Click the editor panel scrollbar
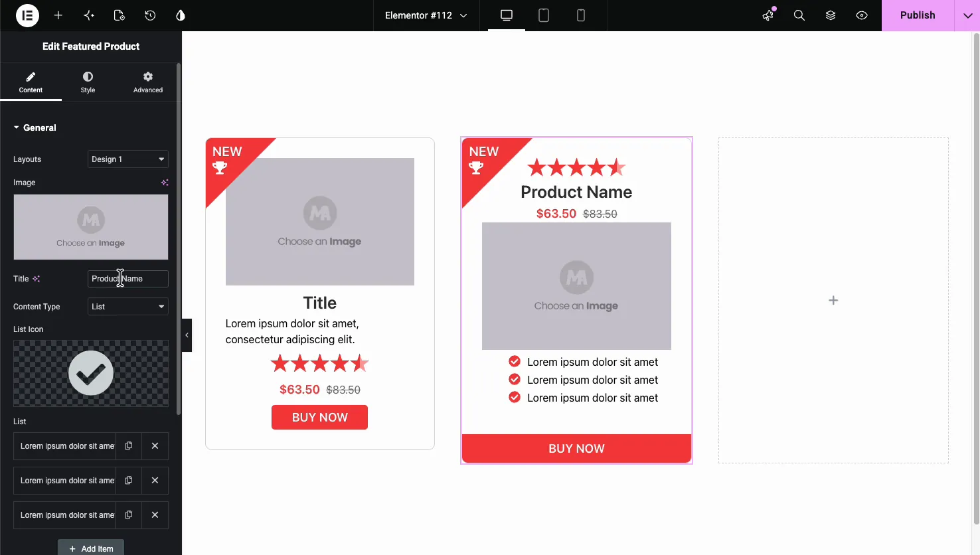Screen dimensions: 980x555 point(179,239)
